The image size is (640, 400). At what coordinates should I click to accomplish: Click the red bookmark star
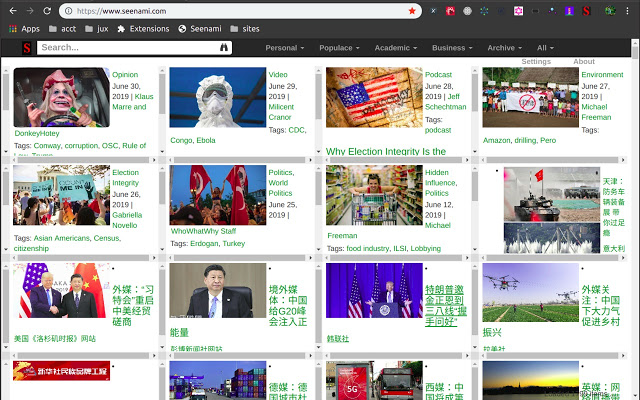coord(412,11)
